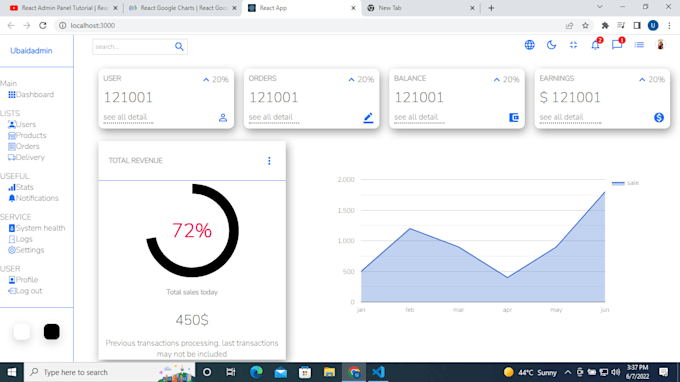The height and width of the screenshot is (382, 680).
Task: Select the black theme color swatch
Action: pyautogui.click(x=52, y=332)
